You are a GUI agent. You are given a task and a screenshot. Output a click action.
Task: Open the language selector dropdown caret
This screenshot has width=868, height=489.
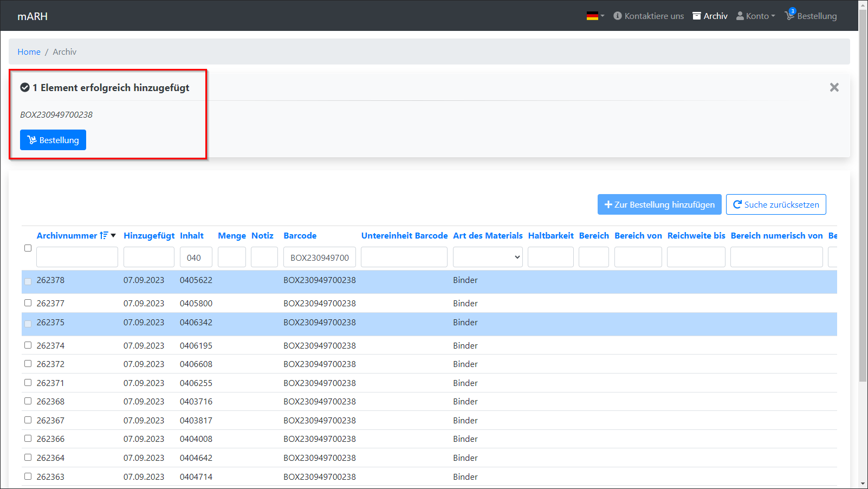pos(603,16)
